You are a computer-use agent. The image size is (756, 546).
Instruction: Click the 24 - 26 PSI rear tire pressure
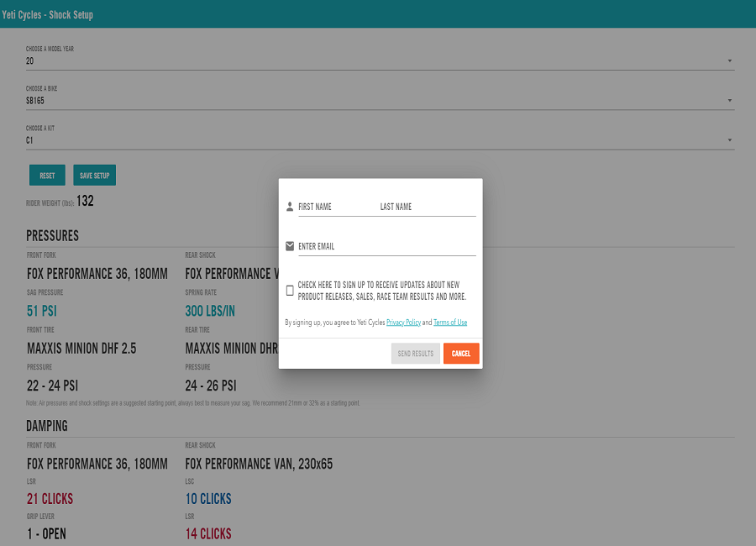(211, 386)
